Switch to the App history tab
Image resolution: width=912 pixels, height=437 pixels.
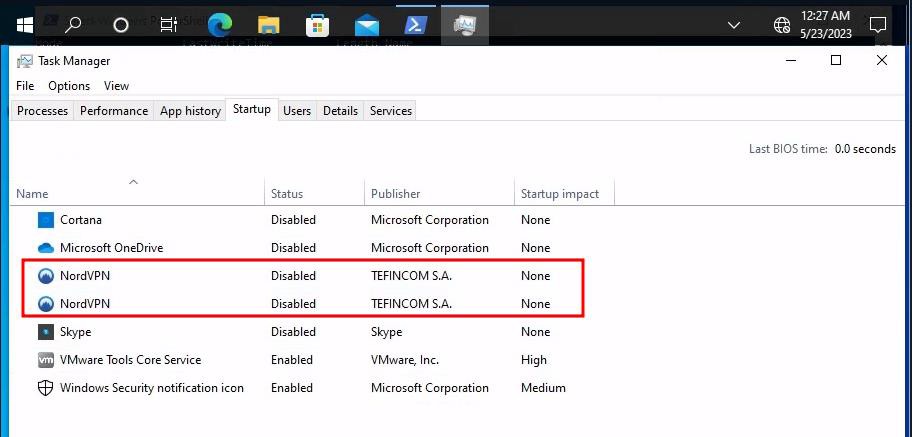pyautogui.click(x=190, y=111)
